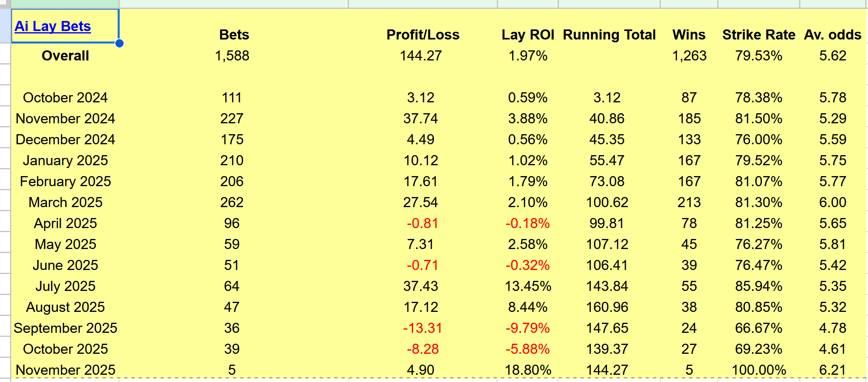
Task: Click October 2025 average odds 4.61
Action: pos(833,349)
